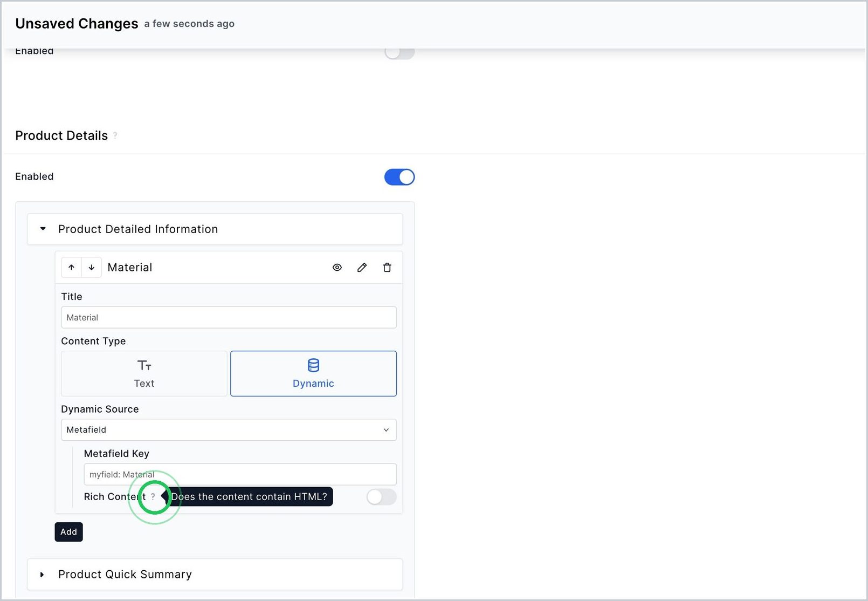Open the help tooltip beside Product Details
The width and height of the screenshot is (868, 601).
115,135
